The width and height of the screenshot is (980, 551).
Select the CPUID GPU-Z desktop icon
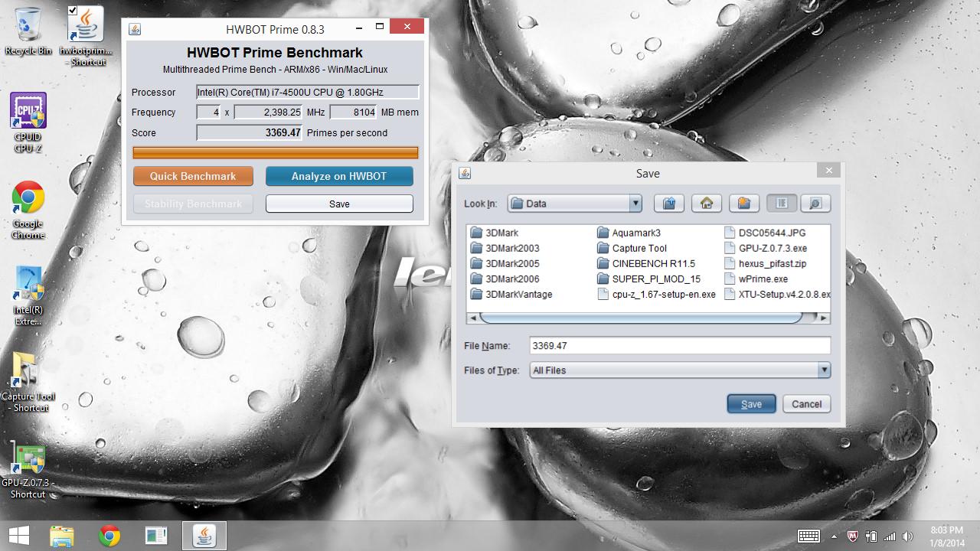coord(28,122)
